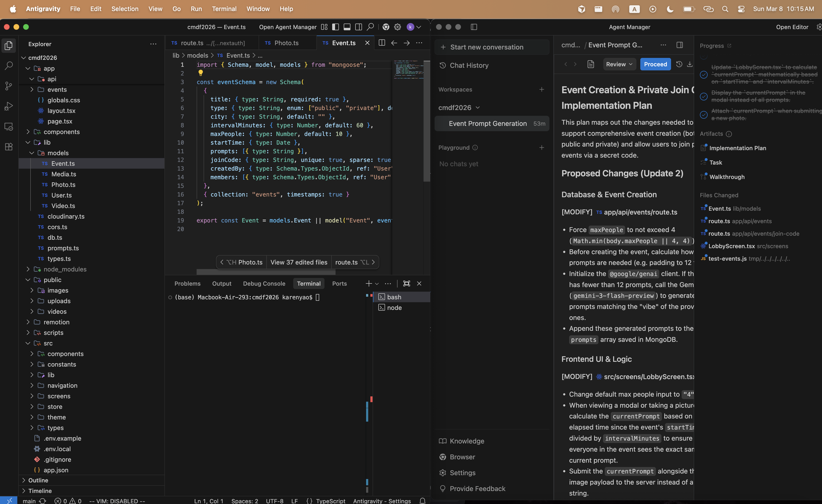Image resolution: width=822 pixels, height=504 pixels.
Task: Toggle the bottom panel layout icon
Action: [347, 27]
